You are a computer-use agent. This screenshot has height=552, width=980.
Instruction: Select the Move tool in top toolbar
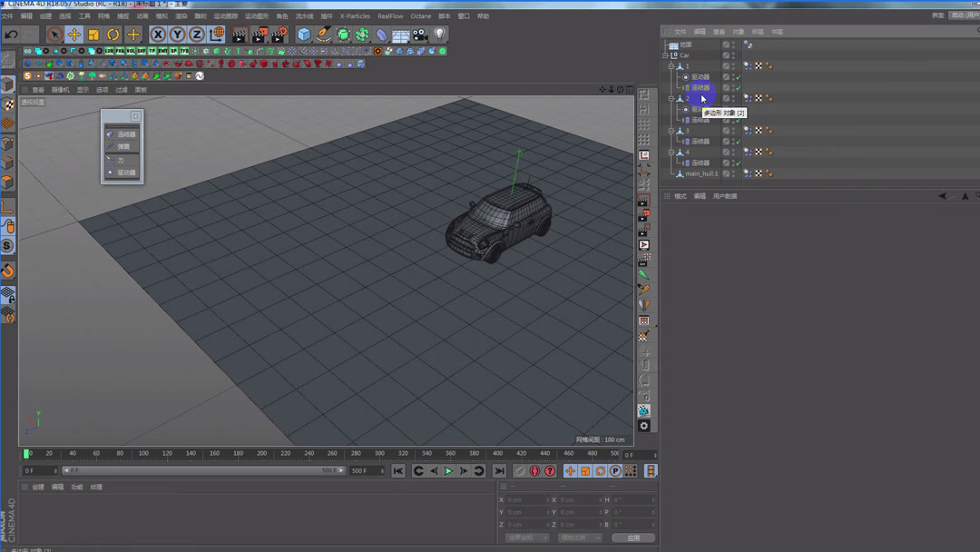pyautogui.click(x=73, y=34)
